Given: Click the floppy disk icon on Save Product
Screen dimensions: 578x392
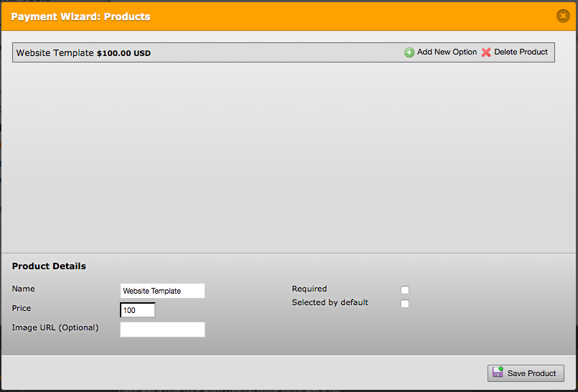Looking at the screenshot, I should click(x=498, y=373).
